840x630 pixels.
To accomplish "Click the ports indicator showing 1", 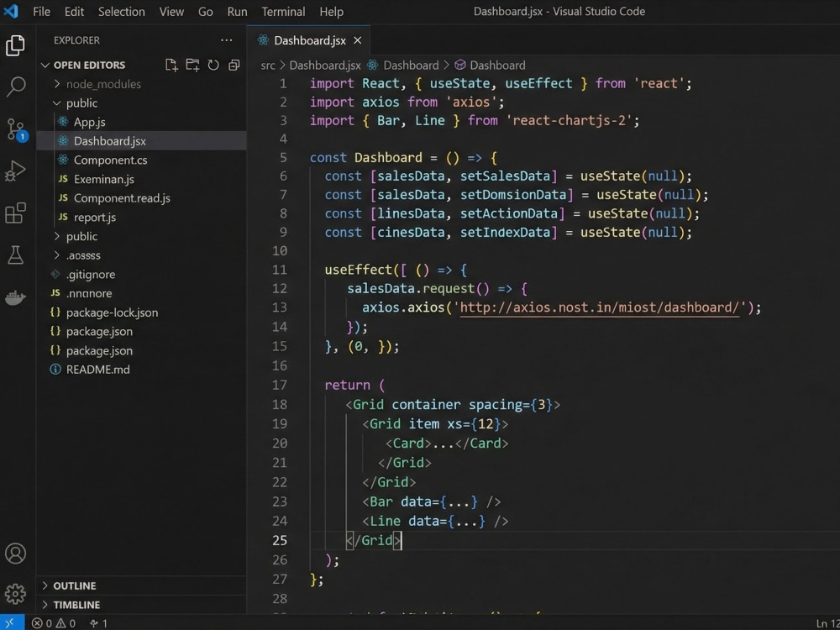I will [x=98, y=623].
